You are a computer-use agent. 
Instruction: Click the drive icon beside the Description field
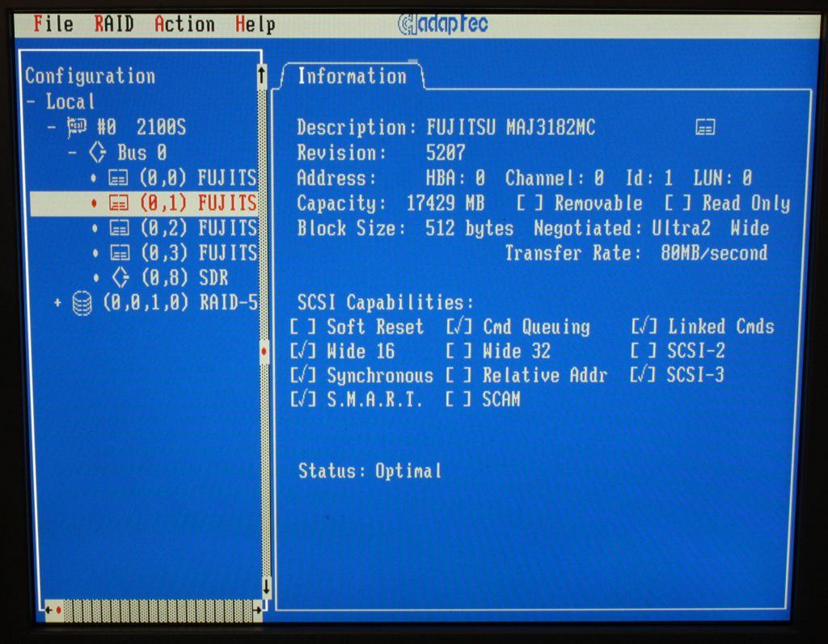tap(705, 127)
